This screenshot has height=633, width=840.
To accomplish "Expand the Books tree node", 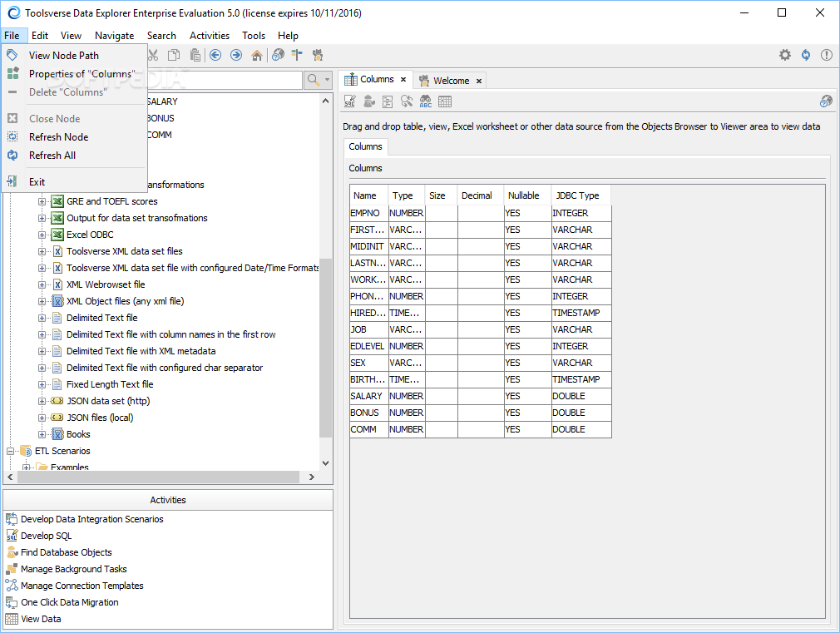I will pyautogui.click(x=42, y=434).
